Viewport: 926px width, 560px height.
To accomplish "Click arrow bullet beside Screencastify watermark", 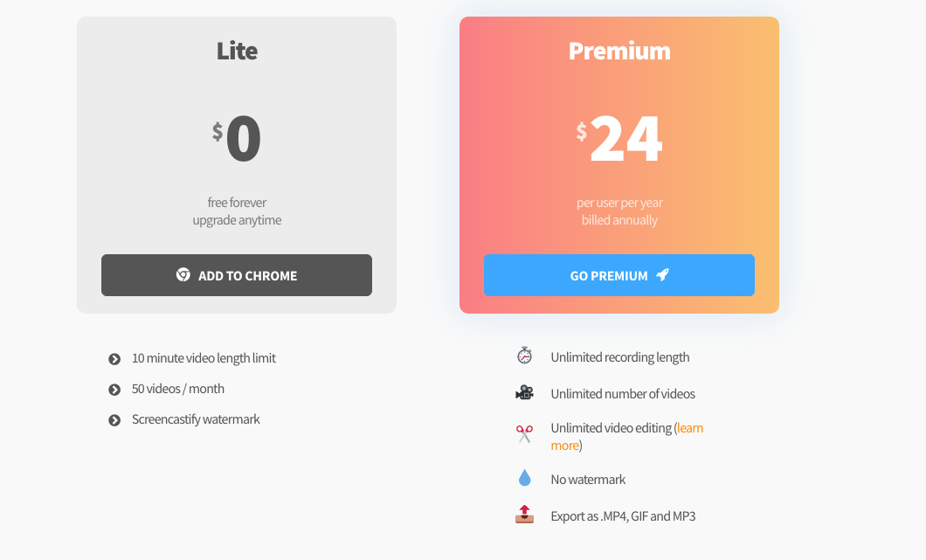I will (x=114, y=420).
